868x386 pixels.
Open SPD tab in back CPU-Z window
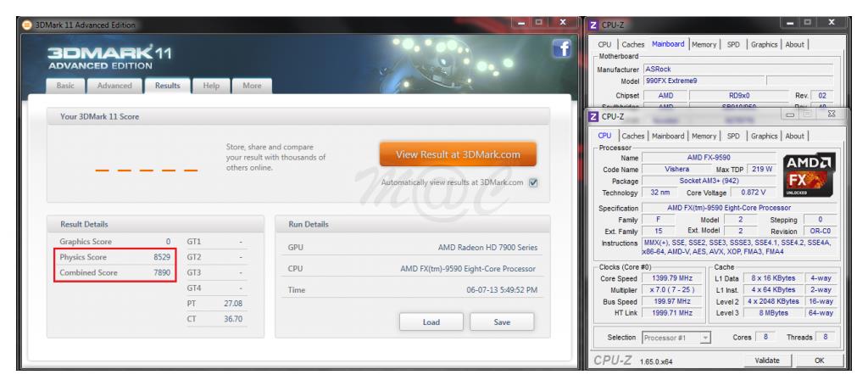(733, 44)
